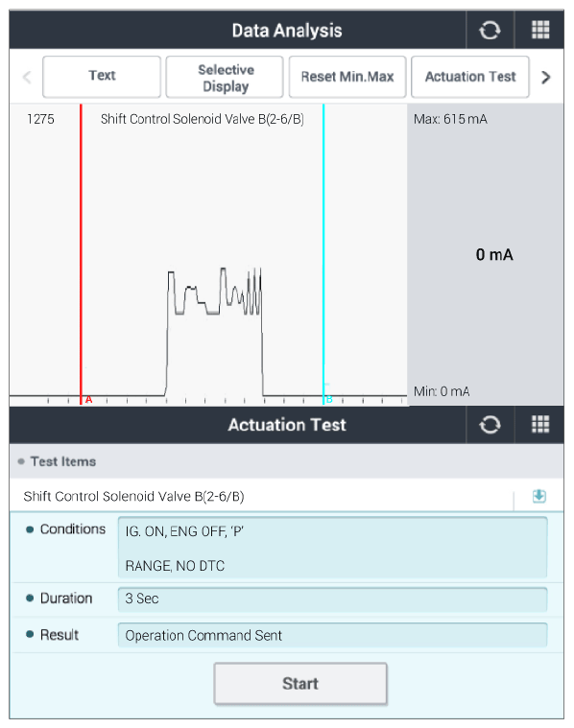This screenshot has height=728, width=574.
Task: Click the graph title 'Shift Control Solenoid Valve B(2-6/B)'
Action: (203, 119)
